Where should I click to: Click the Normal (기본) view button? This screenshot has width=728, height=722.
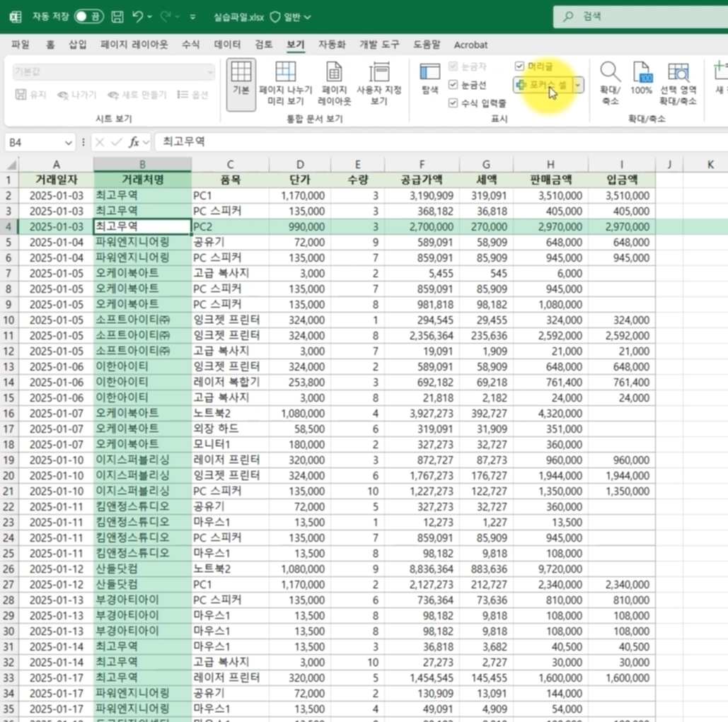pyautogui.click(x=241, y=84)
